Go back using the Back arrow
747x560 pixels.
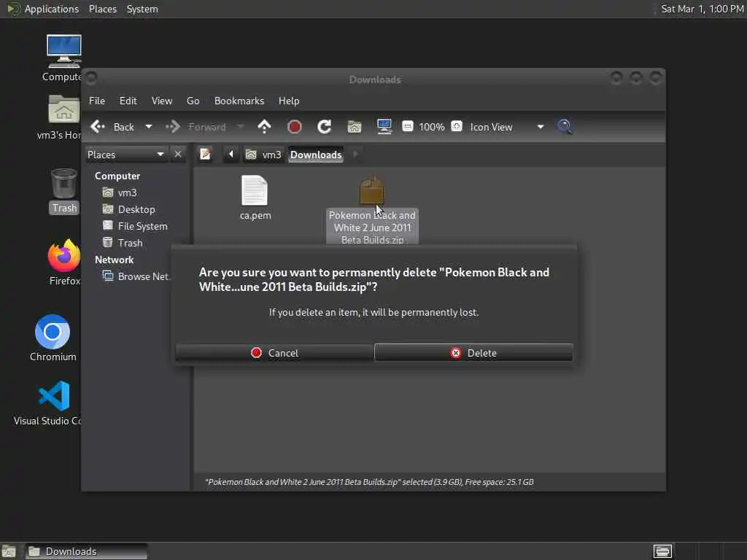point(112,127)
